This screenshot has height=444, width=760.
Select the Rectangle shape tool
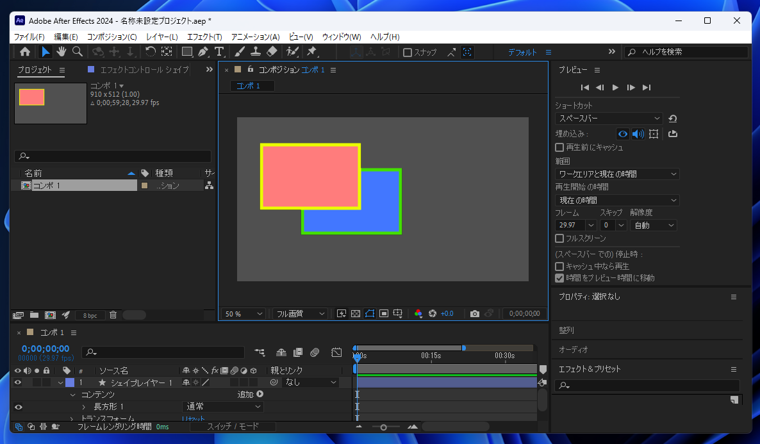186,52
